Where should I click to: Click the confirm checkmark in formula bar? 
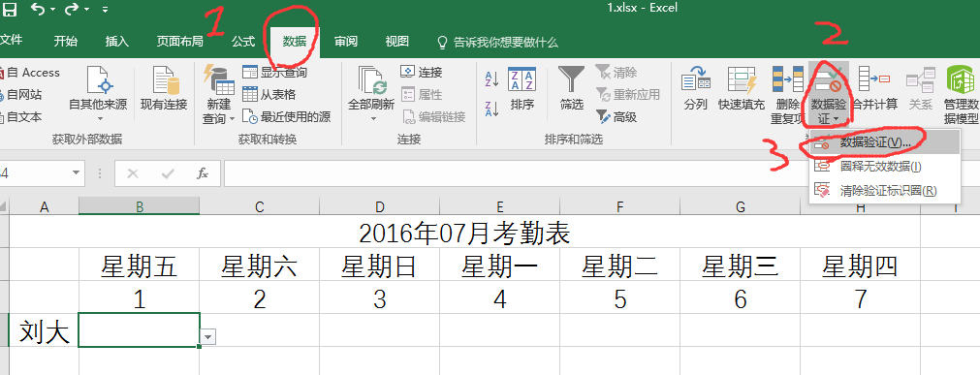coord(168,173)
